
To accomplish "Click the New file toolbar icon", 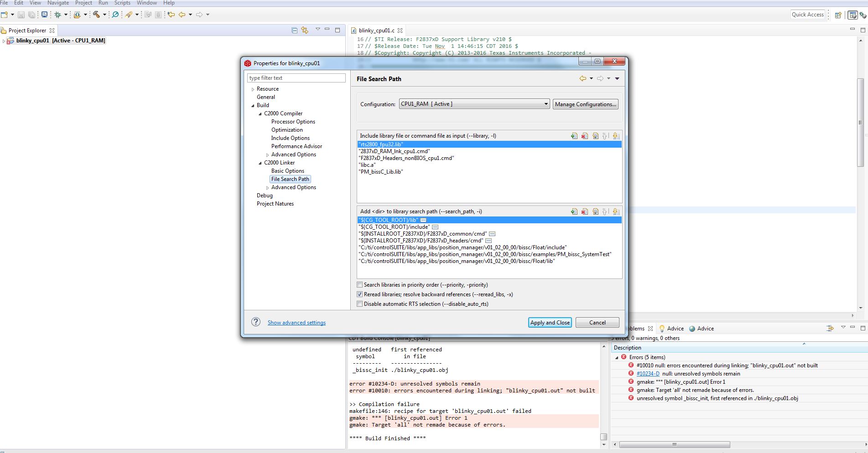I will point(4,15).
